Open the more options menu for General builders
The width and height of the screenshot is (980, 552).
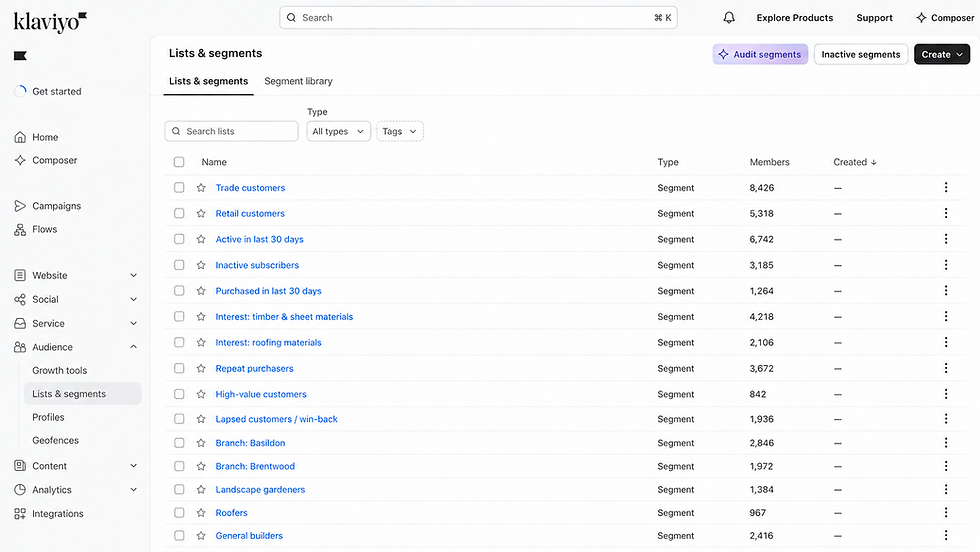[x=946, y=535]
